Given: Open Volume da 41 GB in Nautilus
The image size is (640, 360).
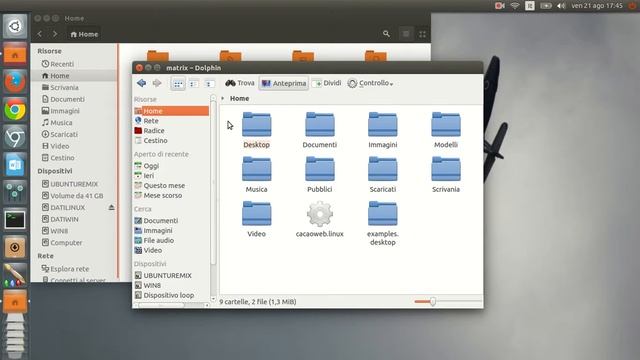Looking at the screenshot, I should click(74, 196).
